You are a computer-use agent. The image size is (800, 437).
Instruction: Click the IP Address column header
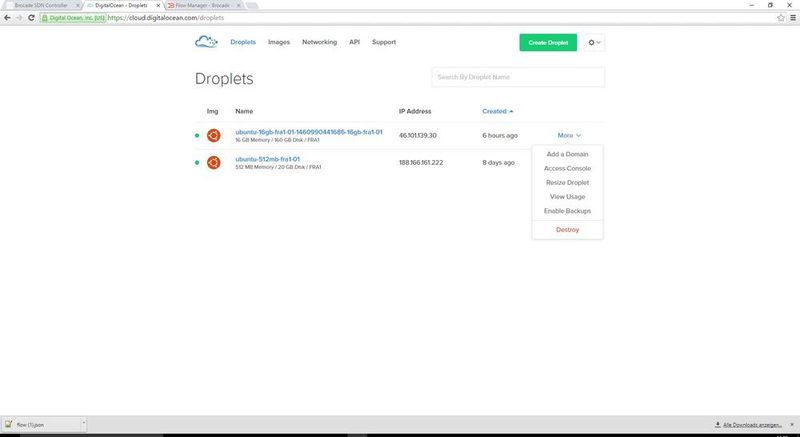(x=415, y=111)
